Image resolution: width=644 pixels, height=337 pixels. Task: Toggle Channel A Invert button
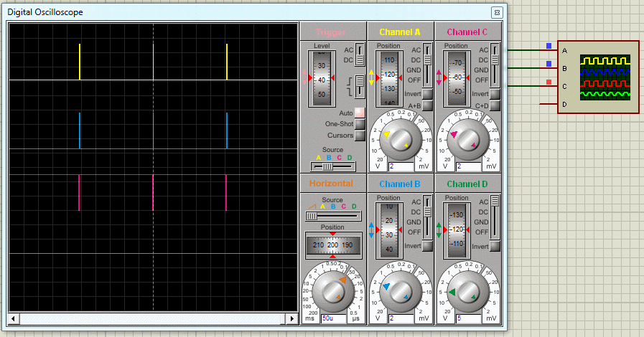(x=428, y=94)
